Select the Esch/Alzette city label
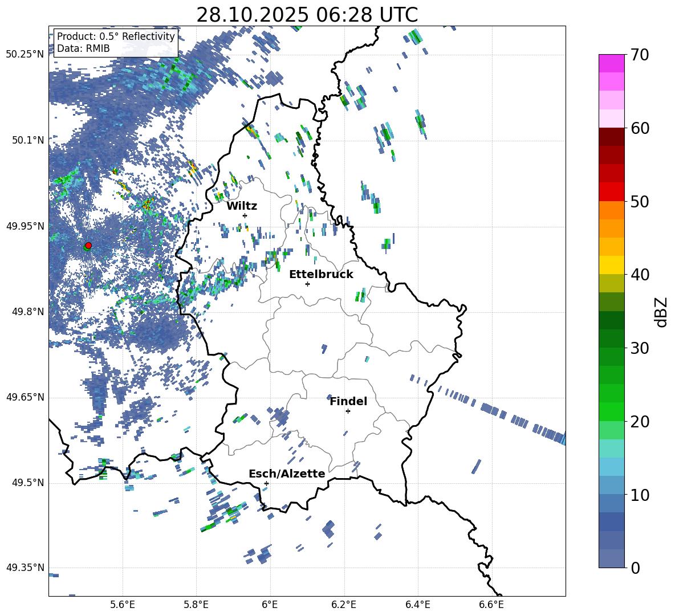 [287, 474]
